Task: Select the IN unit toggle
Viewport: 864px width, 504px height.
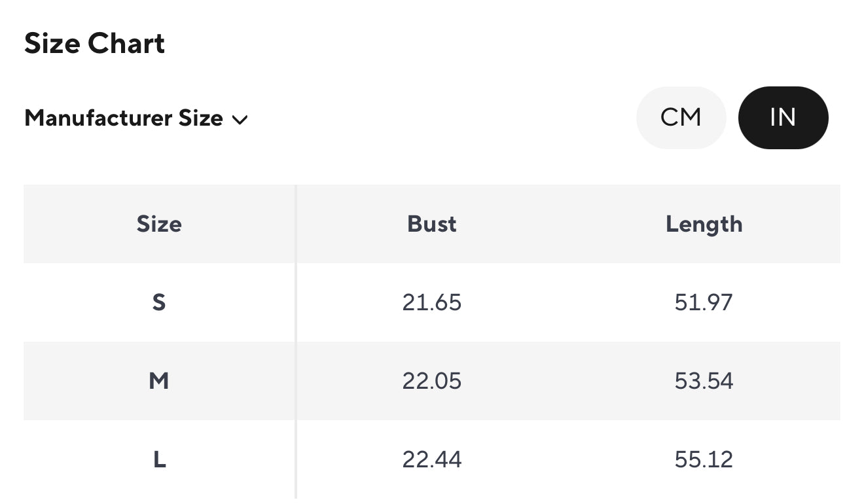Action: coord(783,118)
